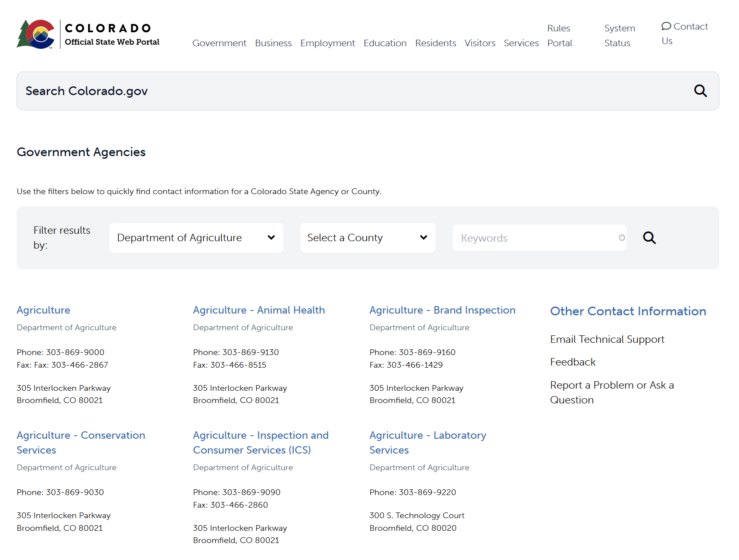Open Agriculture - Inspection and Consumer Services link
Image resolution: width=739 pixels, height=560 pixels.
pyautogui.click(x=261, y=443)
